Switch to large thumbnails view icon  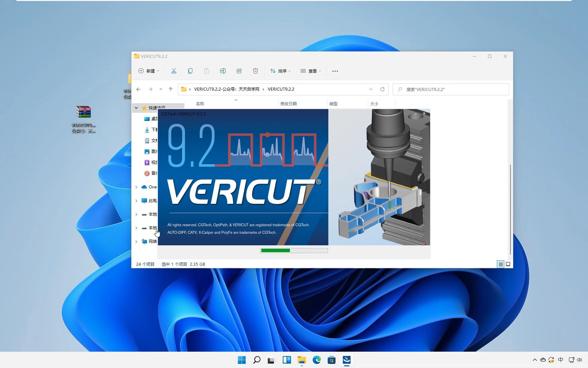point(508,264)
